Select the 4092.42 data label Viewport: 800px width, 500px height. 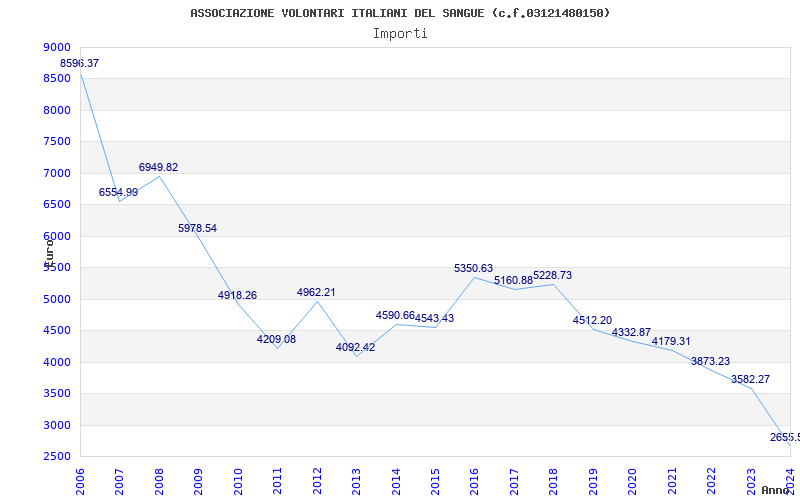pyautogui.click(x=355, y=347)
